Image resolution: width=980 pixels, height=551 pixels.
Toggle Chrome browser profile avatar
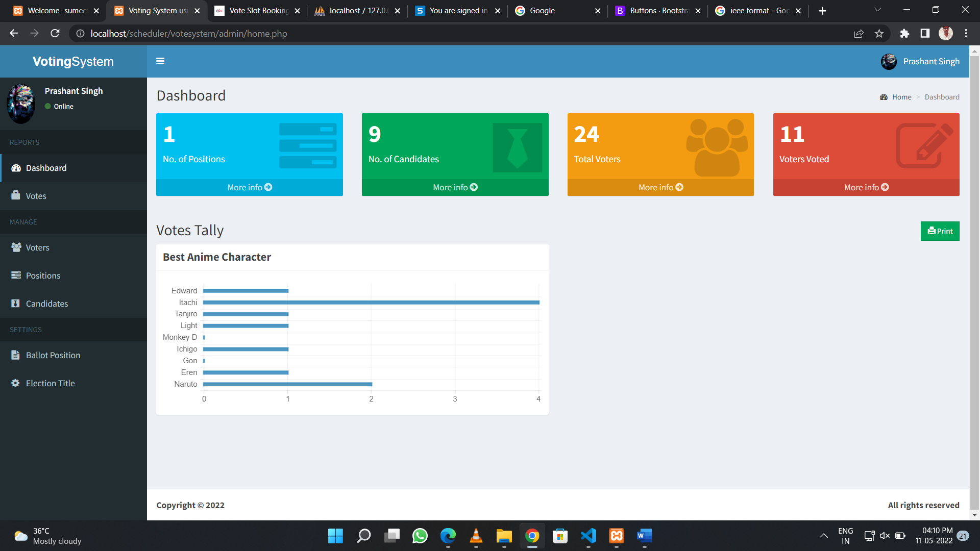[x=945, y=33]
